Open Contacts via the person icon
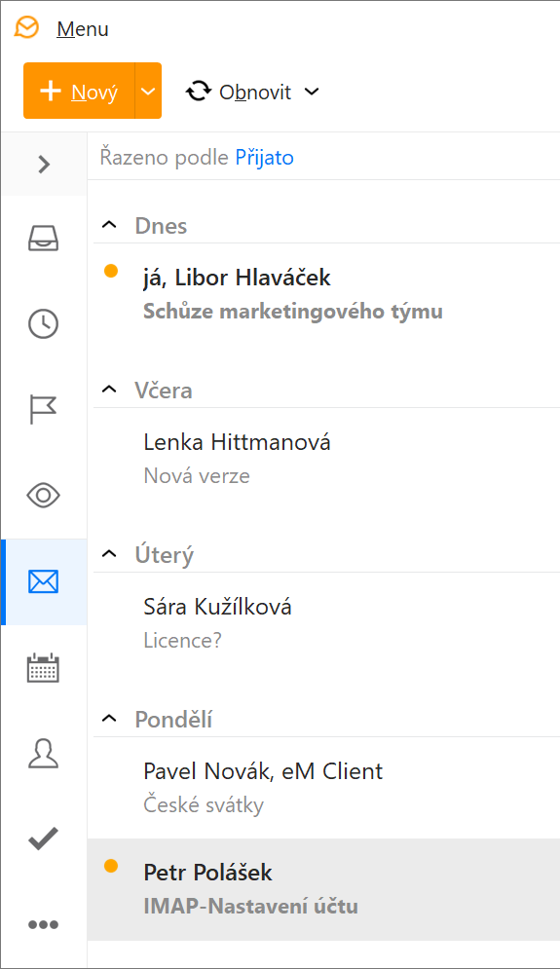Screen dimensions: 560x969 (43, 754)
